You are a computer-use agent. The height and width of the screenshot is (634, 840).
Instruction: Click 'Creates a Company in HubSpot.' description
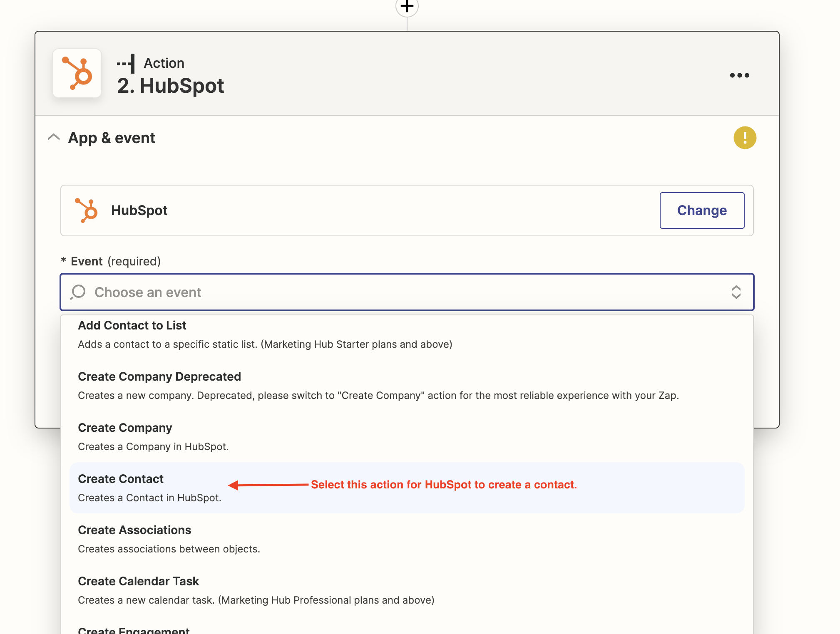(x=153, y=446)
